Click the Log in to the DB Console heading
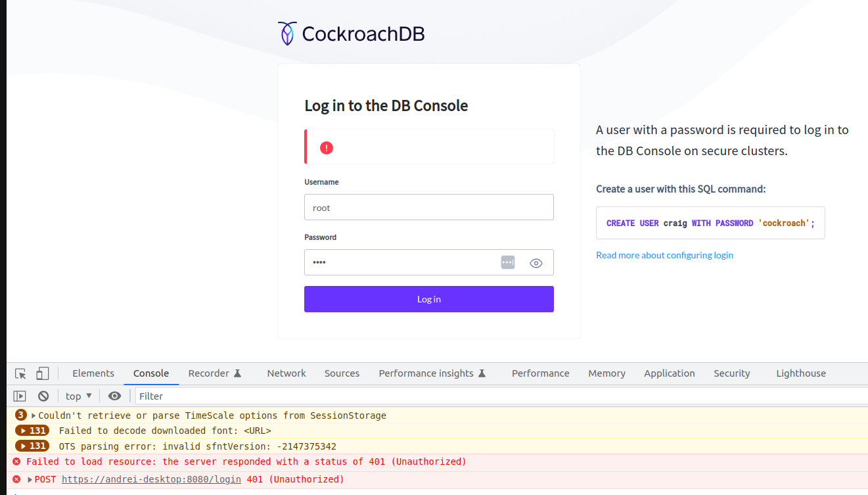The height and width of the screenshot is (495, 868). point(386,106)
